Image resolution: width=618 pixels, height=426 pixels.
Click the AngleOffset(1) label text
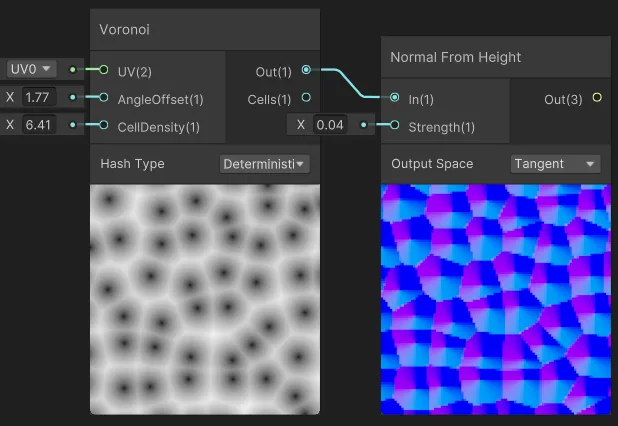pos(160,99)
